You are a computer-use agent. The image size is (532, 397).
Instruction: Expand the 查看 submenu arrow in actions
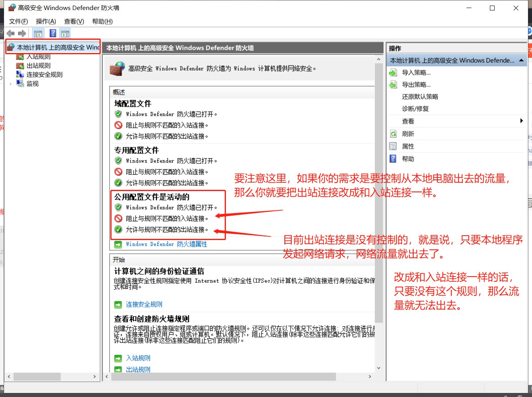point(521,121)
